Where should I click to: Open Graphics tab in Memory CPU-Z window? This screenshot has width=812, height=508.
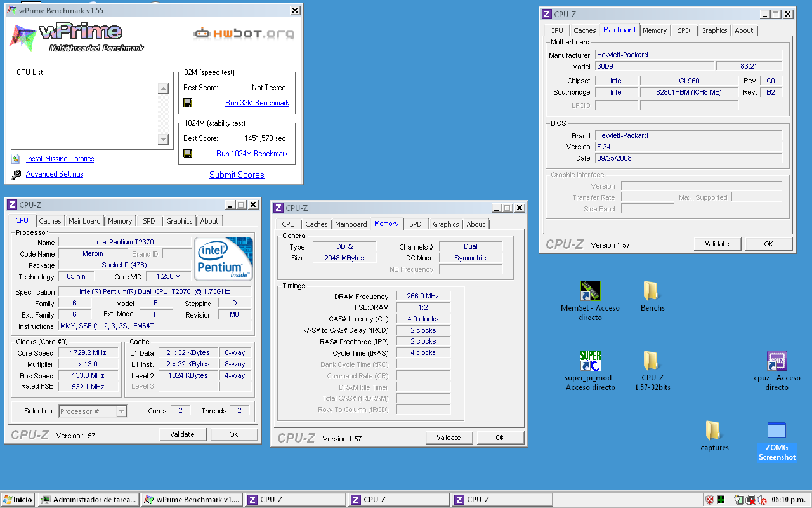click(x=446, y=224)
